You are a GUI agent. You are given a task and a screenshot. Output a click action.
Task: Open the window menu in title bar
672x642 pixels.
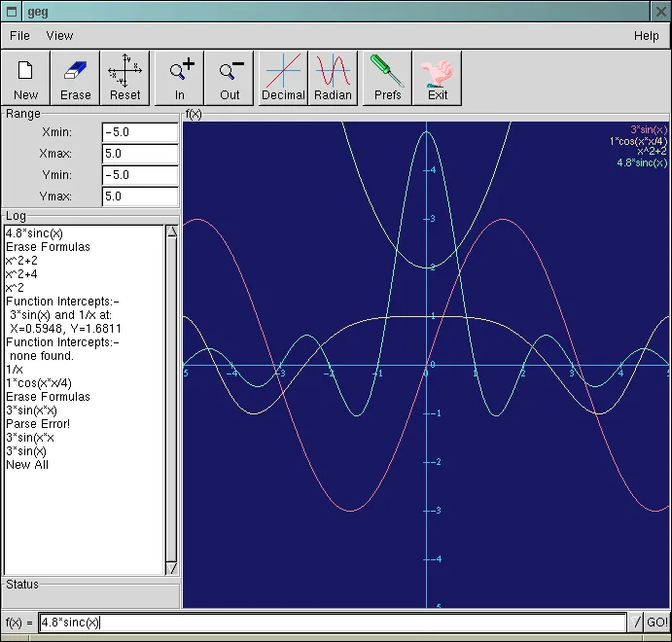pos(11,10)
